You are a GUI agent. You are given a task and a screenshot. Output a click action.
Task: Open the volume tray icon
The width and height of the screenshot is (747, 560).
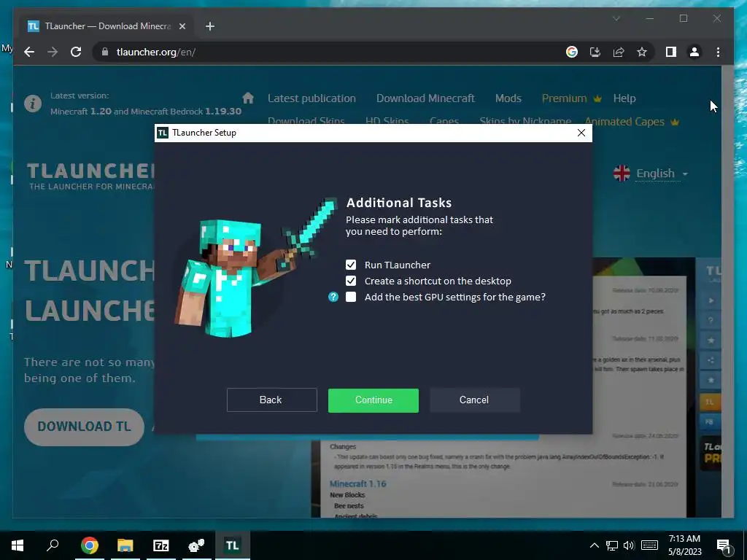(629, 545)
